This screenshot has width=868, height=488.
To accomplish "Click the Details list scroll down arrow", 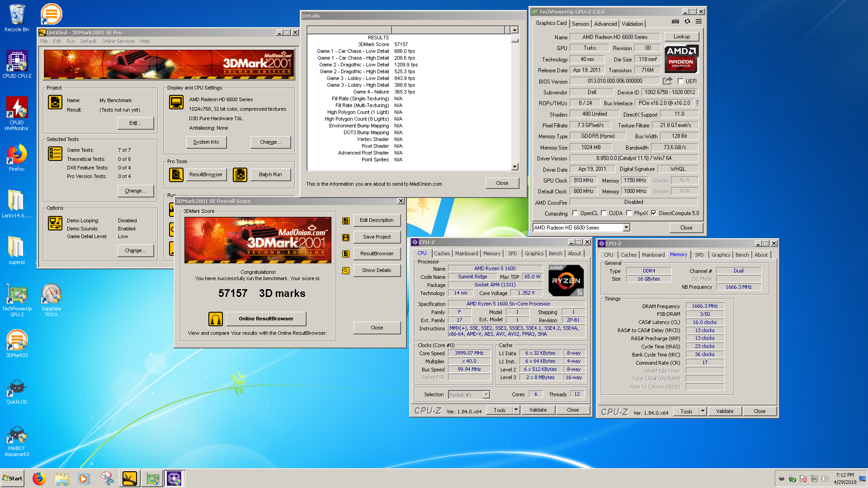I will coord(514,167).
